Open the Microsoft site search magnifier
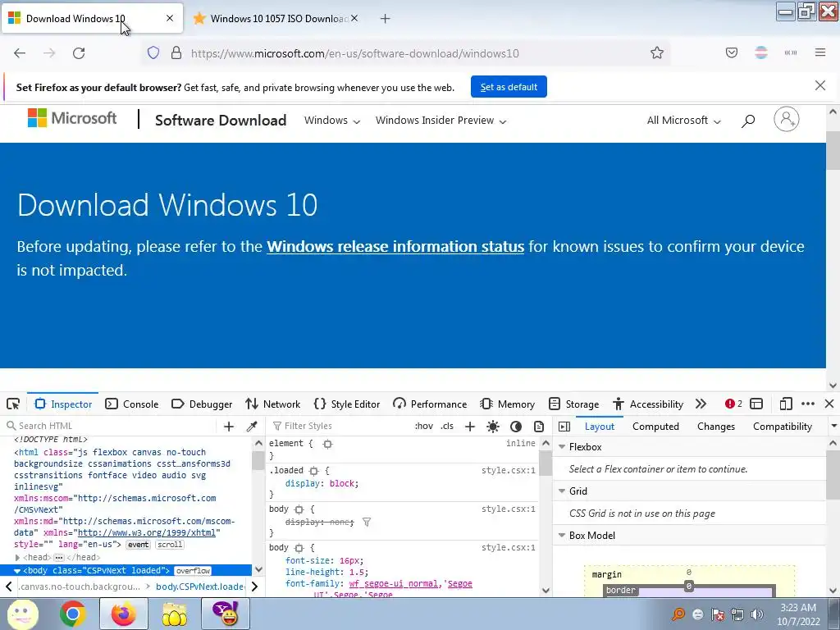This screenshot has height=630, width=840. tap(748, 121)
